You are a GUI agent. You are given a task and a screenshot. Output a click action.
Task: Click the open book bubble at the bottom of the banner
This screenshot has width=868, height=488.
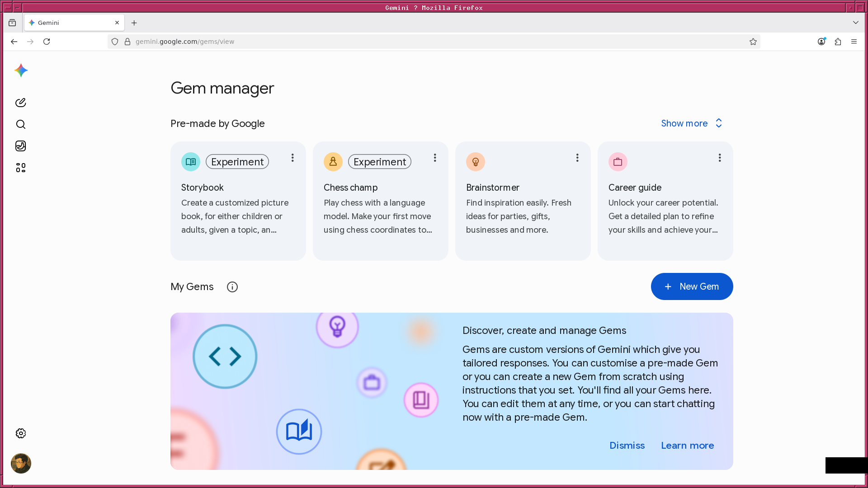[x=299, y=432]
